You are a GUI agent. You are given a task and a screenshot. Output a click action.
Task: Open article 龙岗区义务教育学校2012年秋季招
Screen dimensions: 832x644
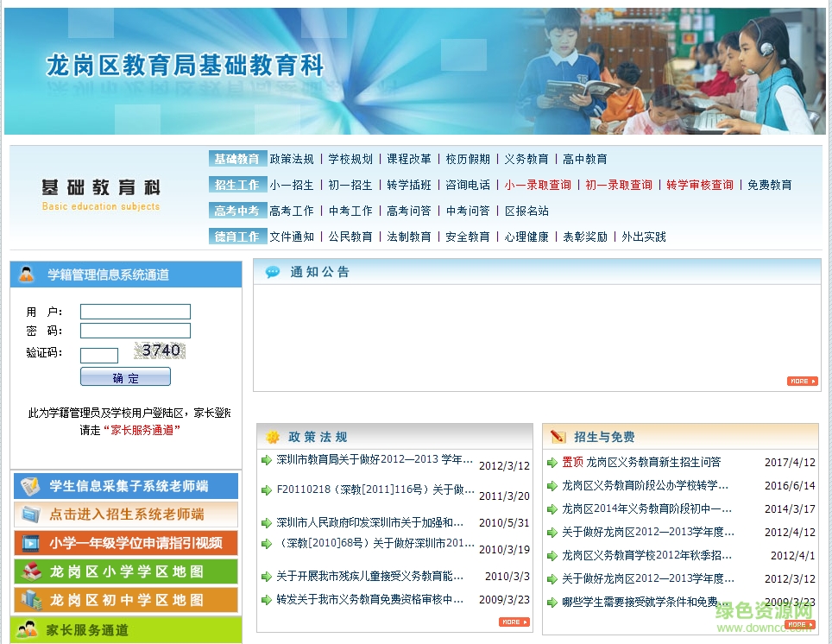pyautogui.click(x=646, y=555)
